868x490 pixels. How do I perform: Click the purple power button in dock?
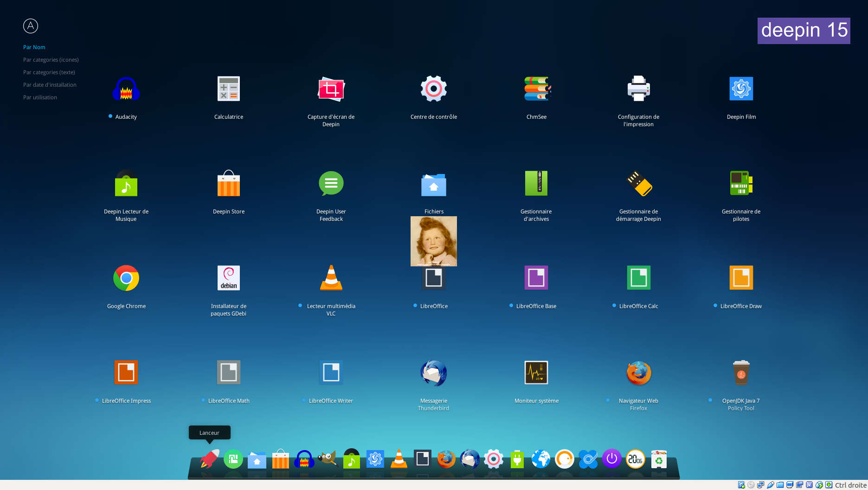coord(612,459)
